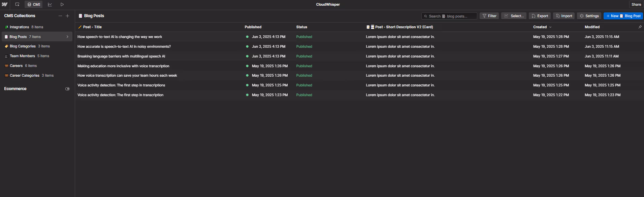Click Modified date Jun 3, 2025 11:11 AM
This screenshot has height=197, width=644.
click(x=602, y=56)
